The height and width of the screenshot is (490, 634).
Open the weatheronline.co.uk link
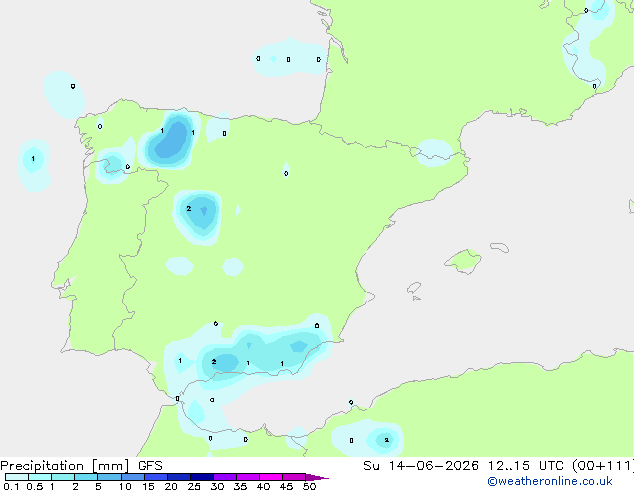(x=549, y=481)
